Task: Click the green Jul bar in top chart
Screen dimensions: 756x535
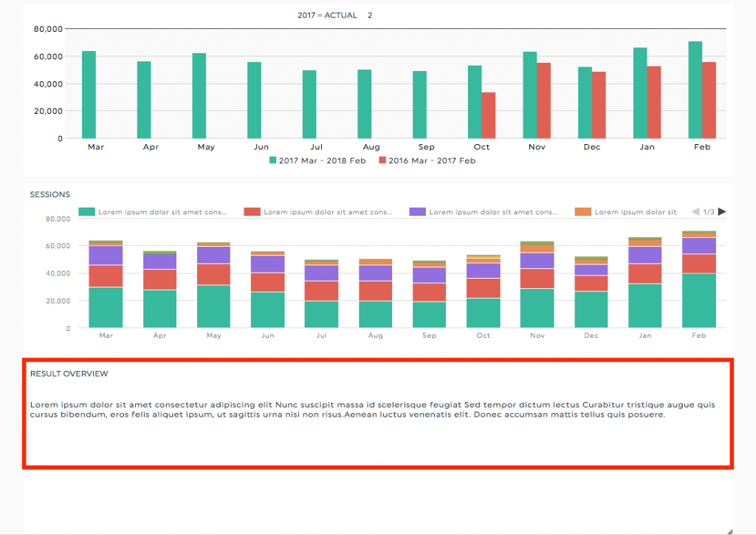Action: [x=309, y=104]
